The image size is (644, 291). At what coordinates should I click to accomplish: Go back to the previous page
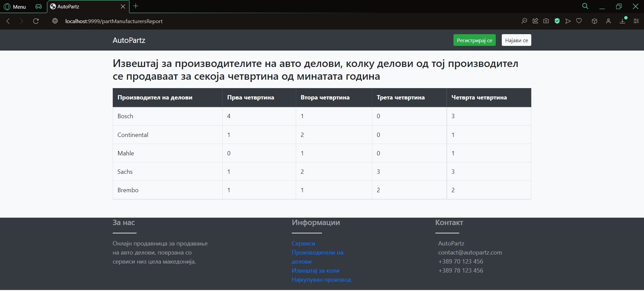click(x=8, y=21)
